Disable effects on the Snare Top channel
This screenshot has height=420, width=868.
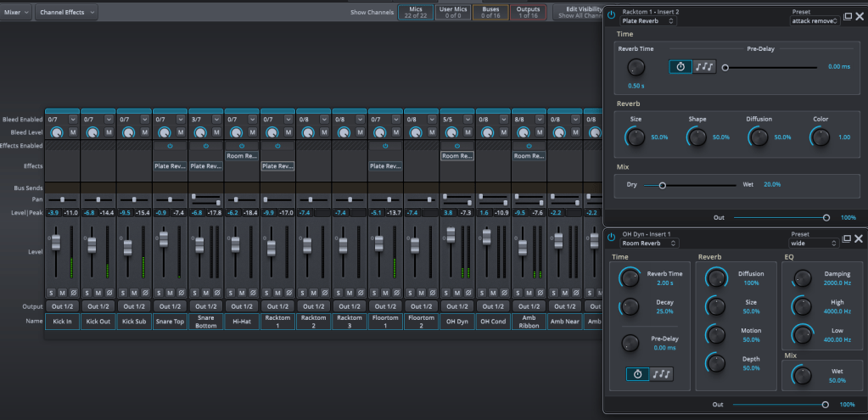[170, 146]
